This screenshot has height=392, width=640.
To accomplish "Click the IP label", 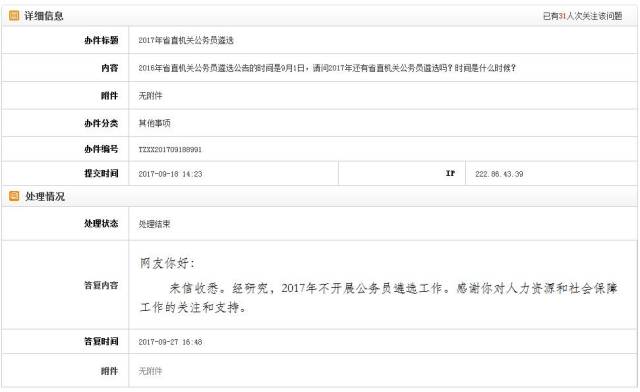I will (x=450, y=173).
